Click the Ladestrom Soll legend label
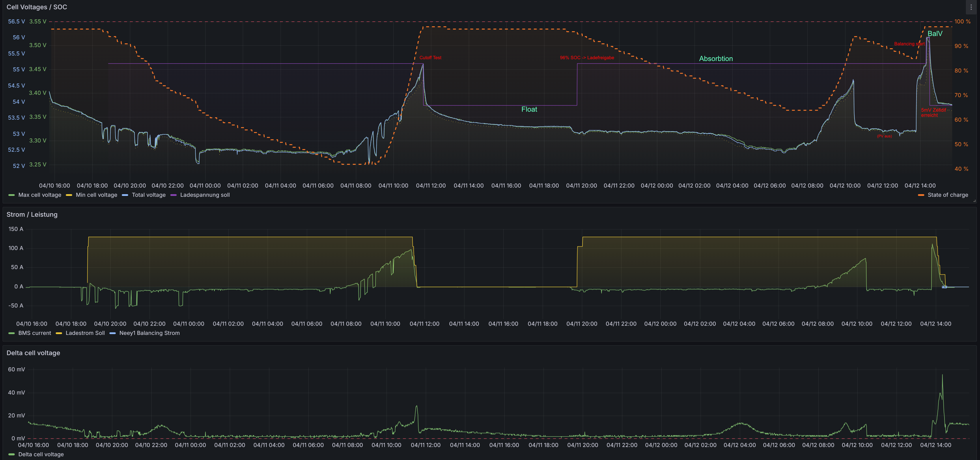The height and width of the screenshot is (460, 980). tap(85, 333)
